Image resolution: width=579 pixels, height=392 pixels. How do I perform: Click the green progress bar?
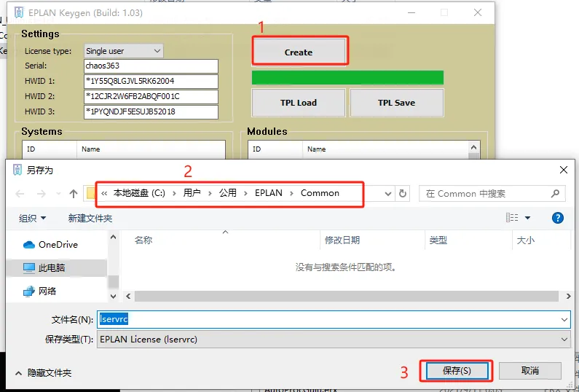click(x=347, y=77)
